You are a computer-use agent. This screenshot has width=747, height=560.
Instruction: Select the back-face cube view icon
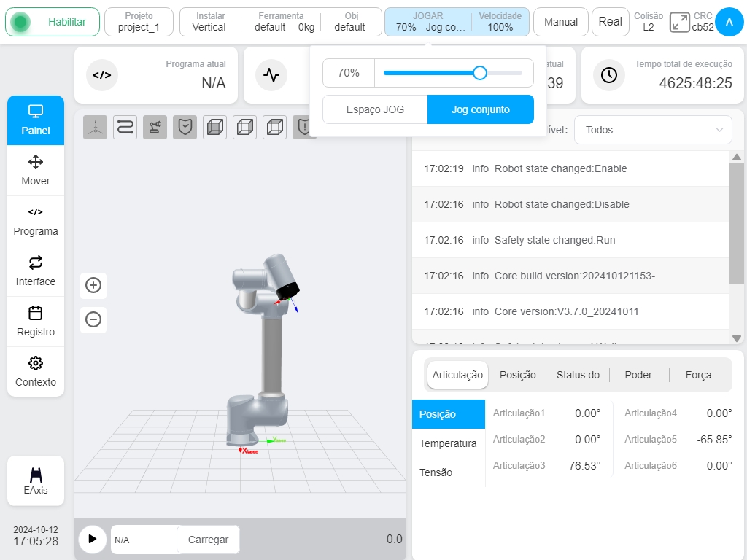coord(275,127)
